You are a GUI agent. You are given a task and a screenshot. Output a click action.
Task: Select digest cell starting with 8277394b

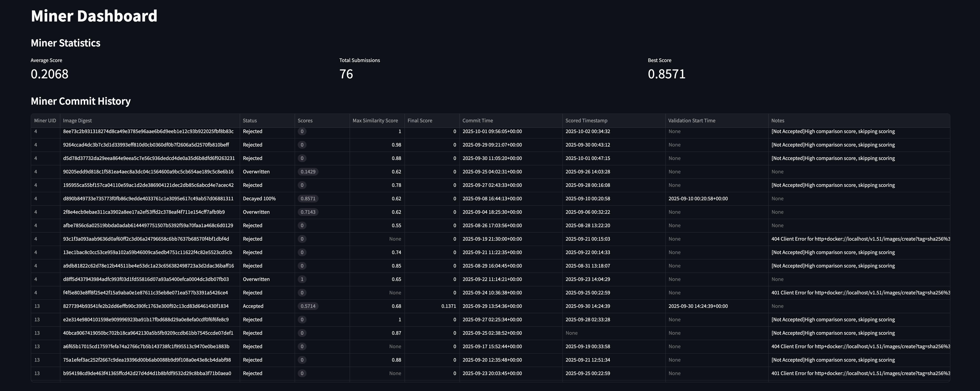pos(146,306)
